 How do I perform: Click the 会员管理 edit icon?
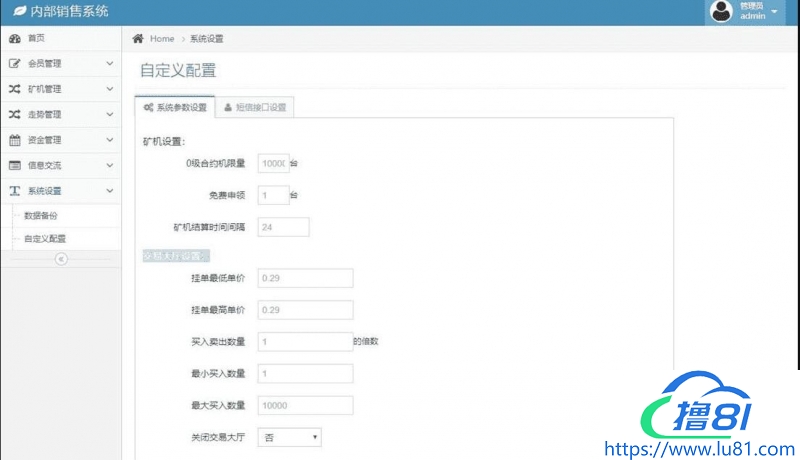[x=15, y=63]
